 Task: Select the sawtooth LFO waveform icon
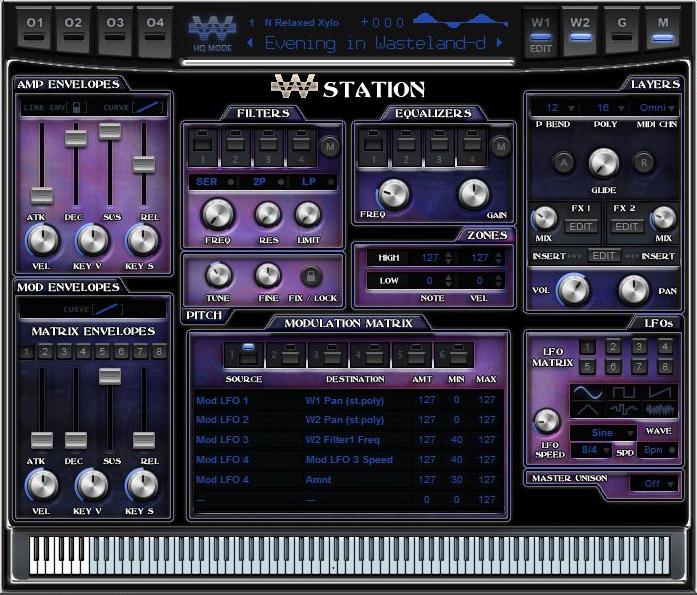pos(660,393)
